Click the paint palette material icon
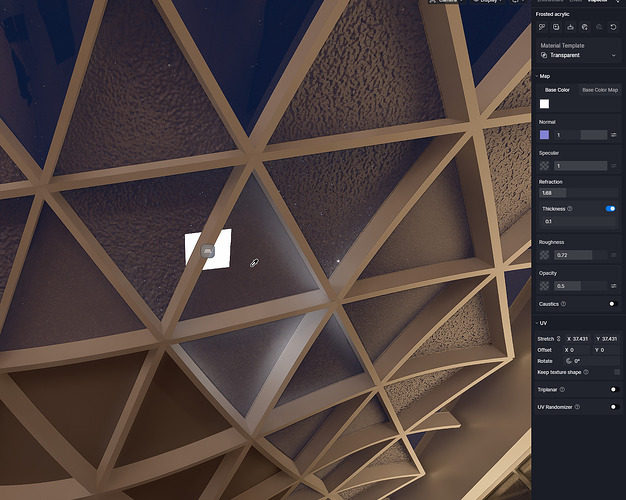This screenshot has height=500, width=626. [585, 27]
